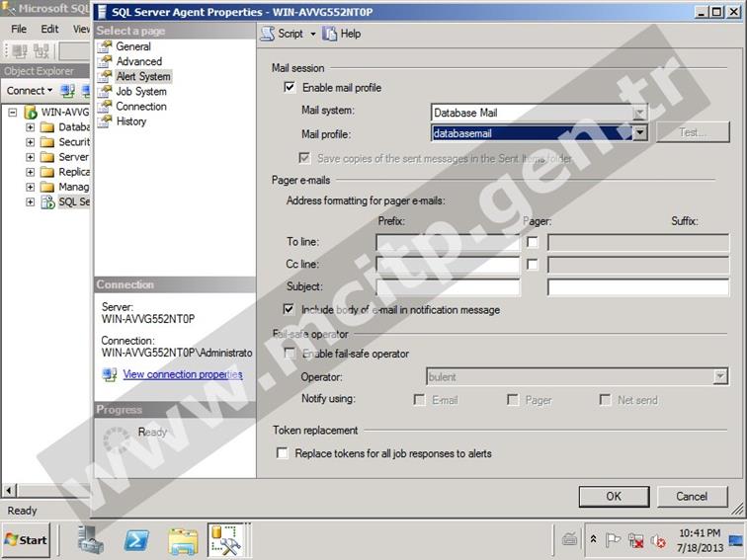Collapse the WIN-AVVG server tree node
This screenshot has width=747, height=560.
pyautogui.click(x=13, y=113)
